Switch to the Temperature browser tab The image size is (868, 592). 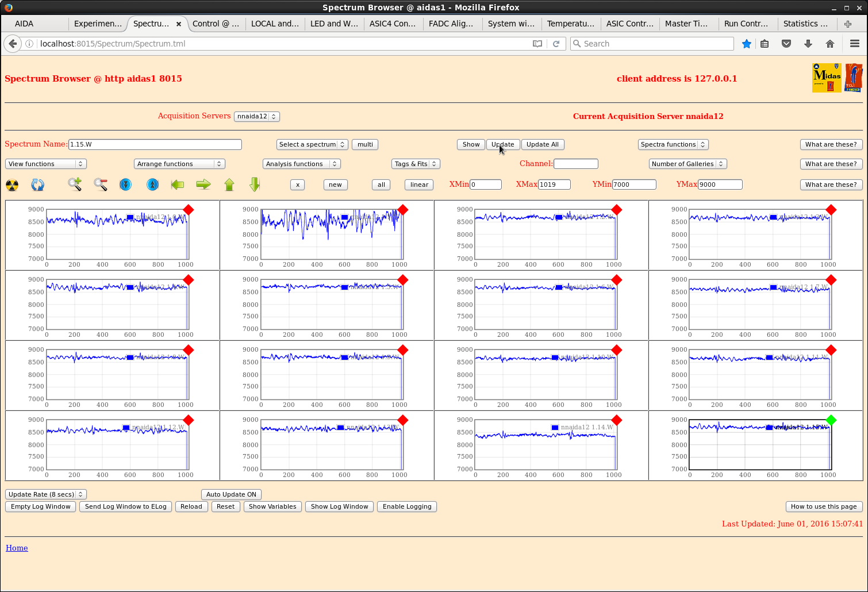(x=570, y=24)
